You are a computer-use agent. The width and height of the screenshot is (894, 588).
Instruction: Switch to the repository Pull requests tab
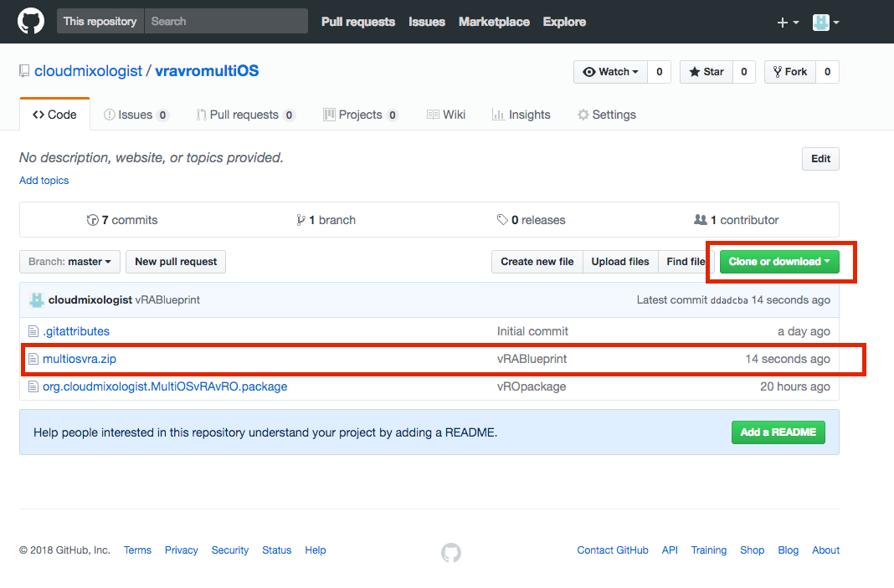245,115
